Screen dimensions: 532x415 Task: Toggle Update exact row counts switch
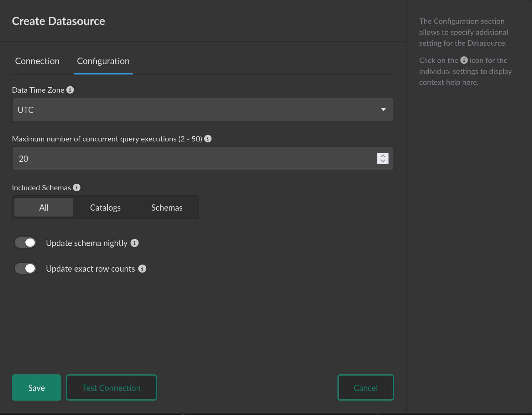point(25,268)
